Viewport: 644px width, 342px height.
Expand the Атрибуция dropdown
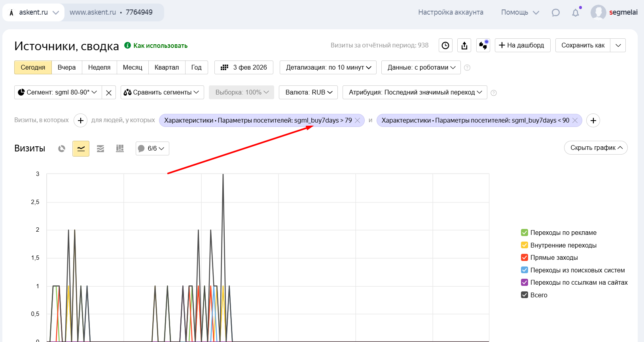(415, 92)
